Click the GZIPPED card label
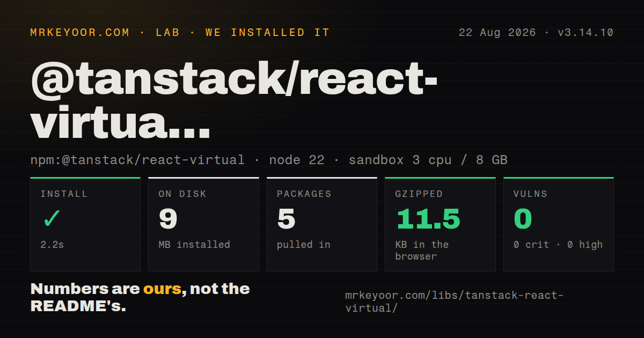The height and width of the screenshot is (338, 644). click(x=419, y=194)
